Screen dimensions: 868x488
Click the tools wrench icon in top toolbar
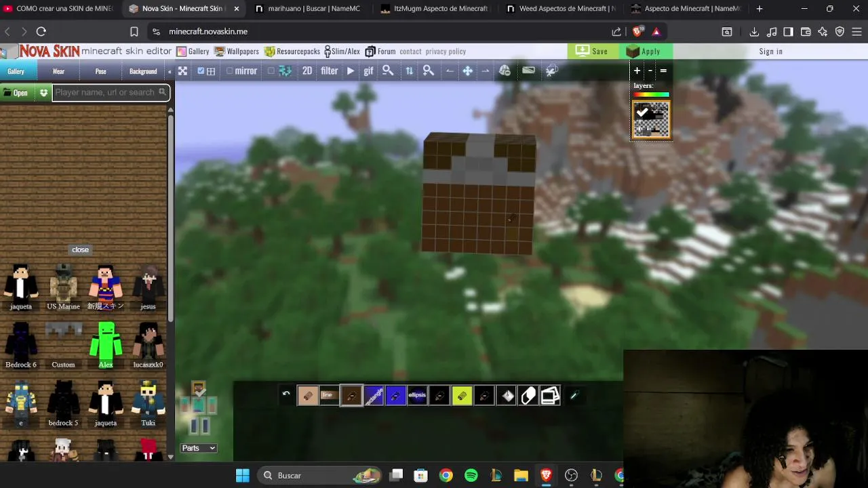coord(551,70)
